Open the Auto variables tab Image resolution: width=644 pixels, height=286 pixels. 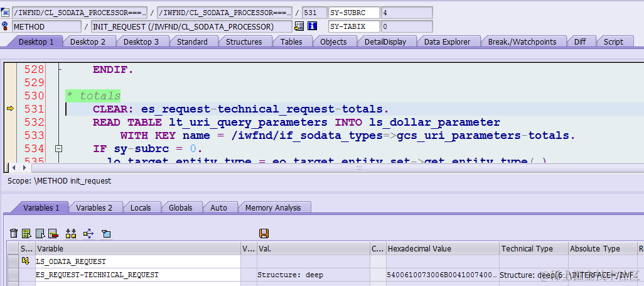[x=218, y=208]
